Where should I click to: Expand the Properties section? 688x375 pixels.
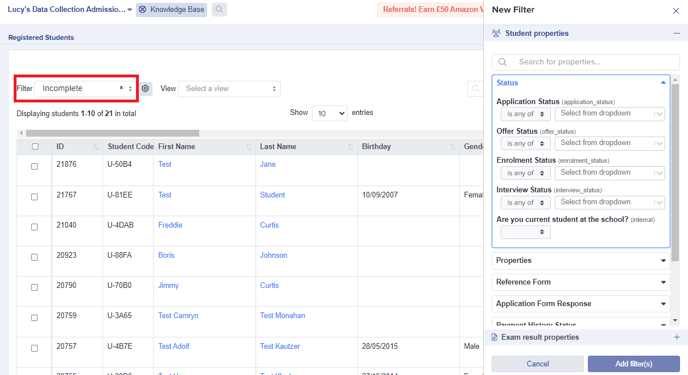pyautogui.click(x=580, y=261)
